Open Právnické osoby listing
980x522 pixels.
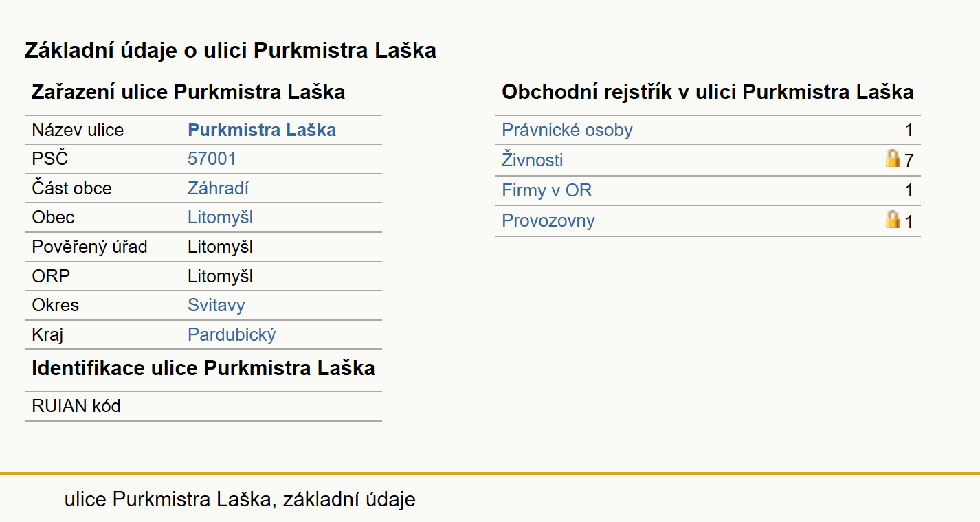567,130
